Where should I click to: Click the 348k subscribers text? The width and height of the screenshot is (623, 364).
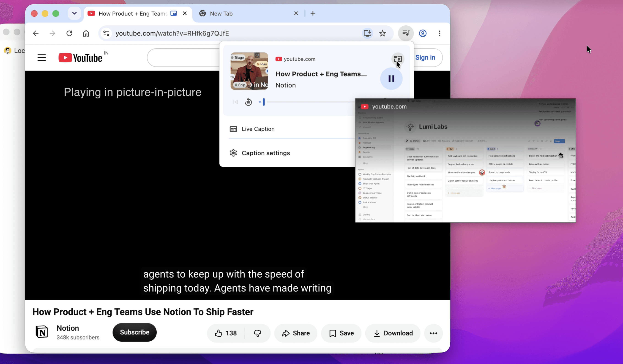coord(78,337)
